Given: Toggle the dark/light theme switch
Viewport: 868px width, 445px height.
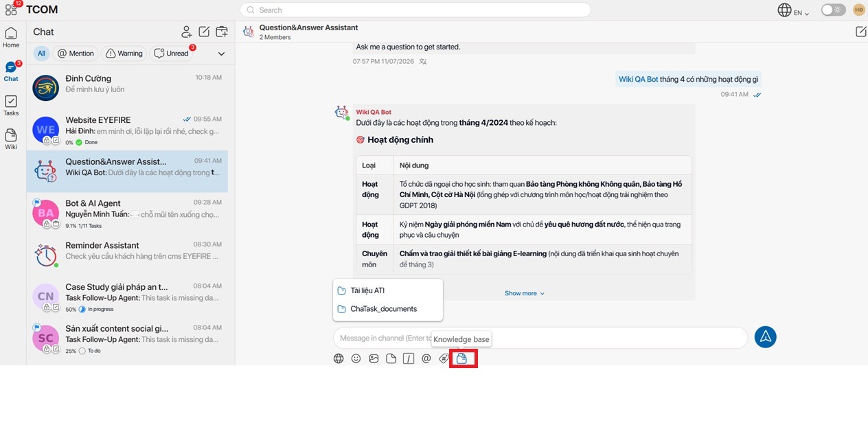Looking at the screenshot, I should tap(834, 10).
